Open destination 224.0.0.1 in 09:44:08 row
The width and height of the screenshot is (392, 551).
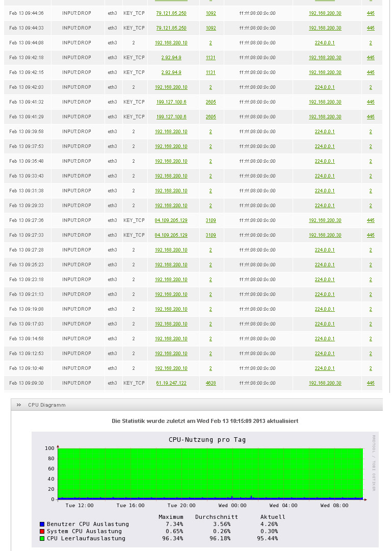tap(325, 43)
